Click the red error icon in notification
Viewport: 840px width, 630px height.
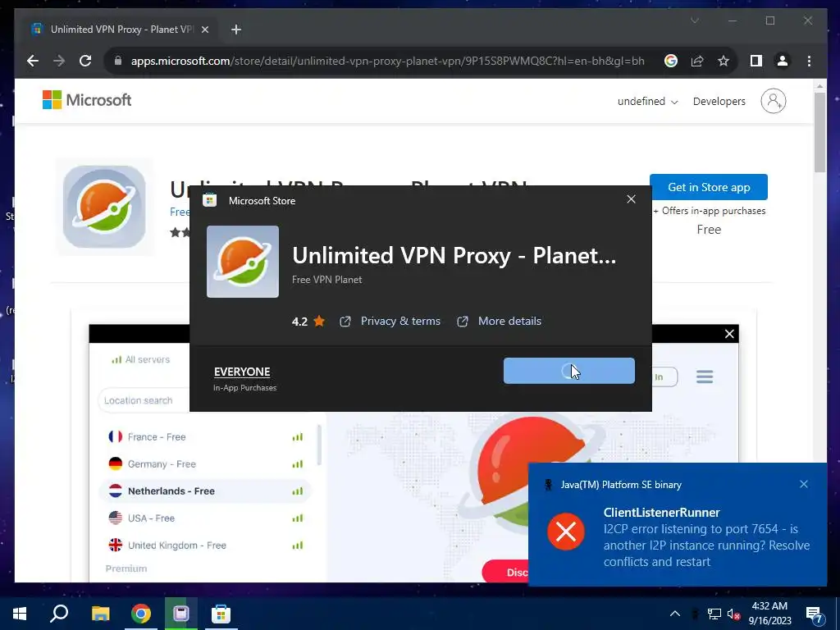pyautogui.click(x=566, y=532)
